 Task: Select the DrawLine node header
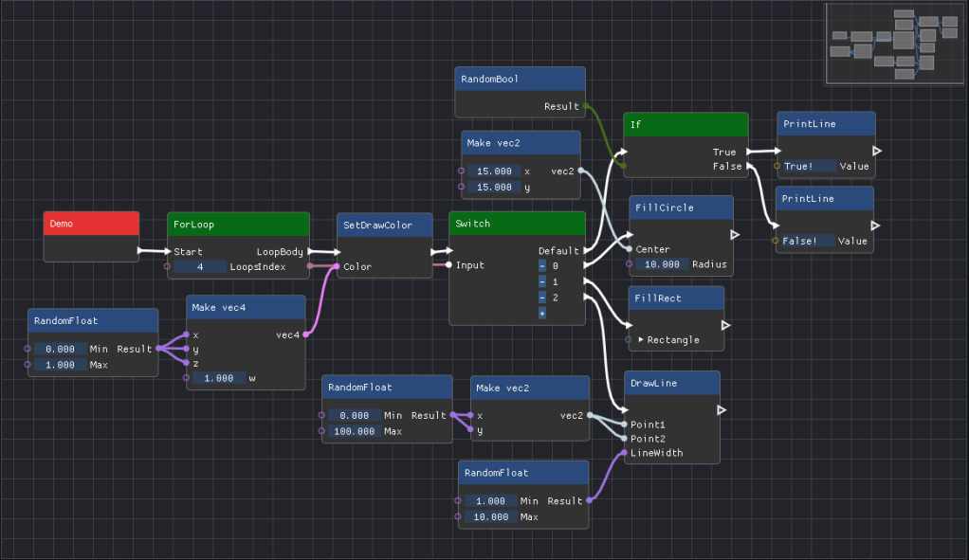coord(671,383)
